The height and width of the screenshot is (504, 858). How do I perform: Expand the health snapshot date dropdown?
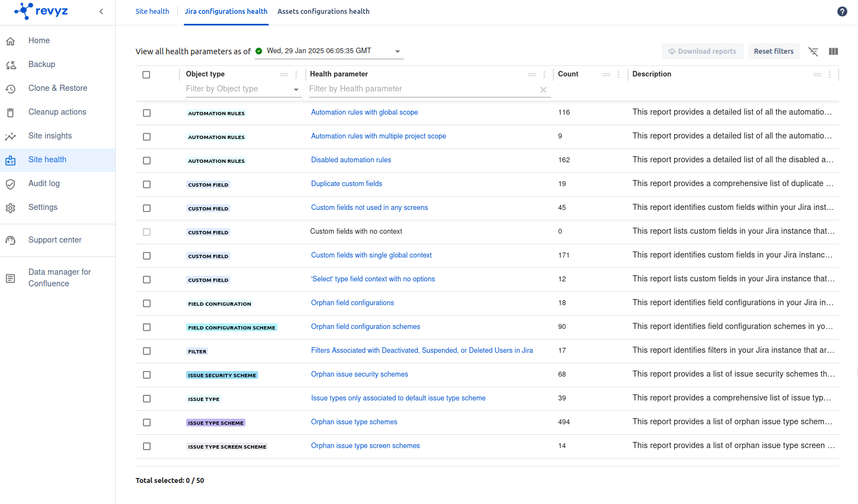point(397,52)
